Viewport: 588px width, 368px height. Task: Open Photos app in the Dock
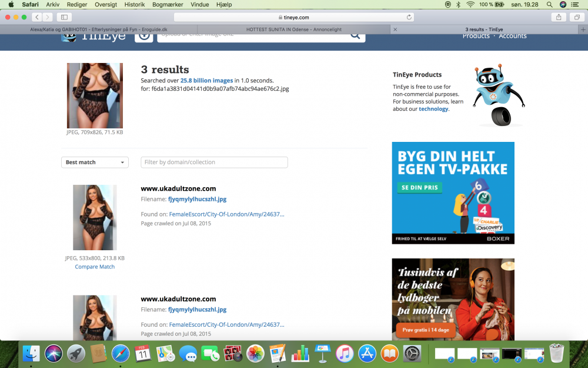(x=255, y=354)
